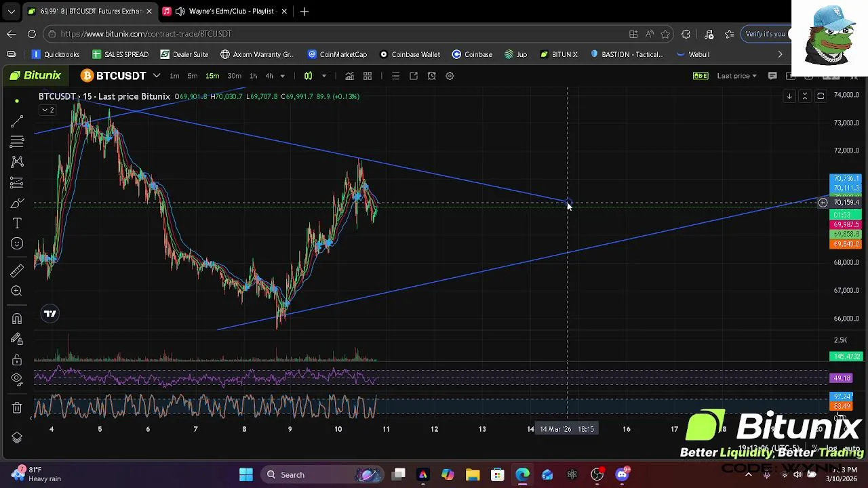Open Coinbase Wallet bookmark

[x=410, y=54]
